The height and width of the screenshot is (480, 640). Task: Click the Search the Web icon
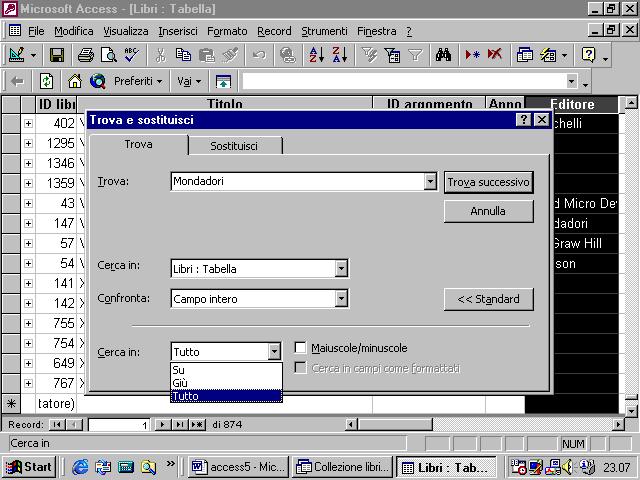coord(98,82)
